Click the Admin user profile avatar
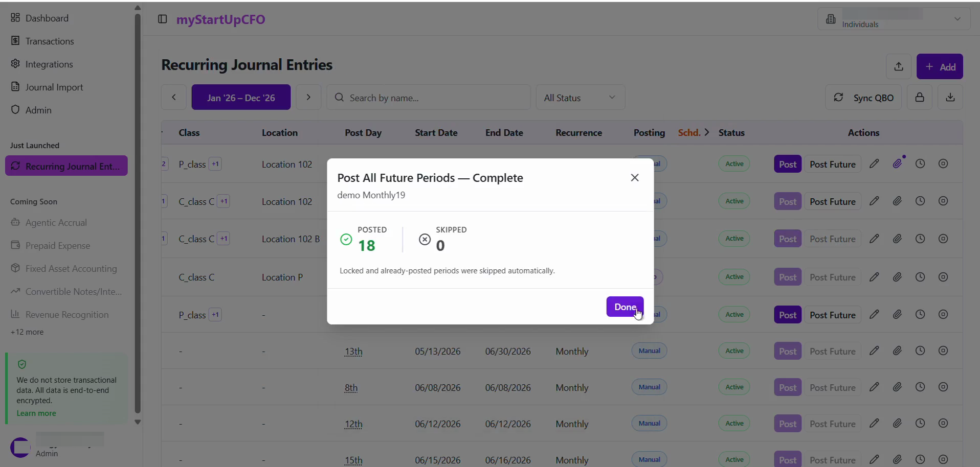The width and height of the screenshot is (980, 467). 20,448
